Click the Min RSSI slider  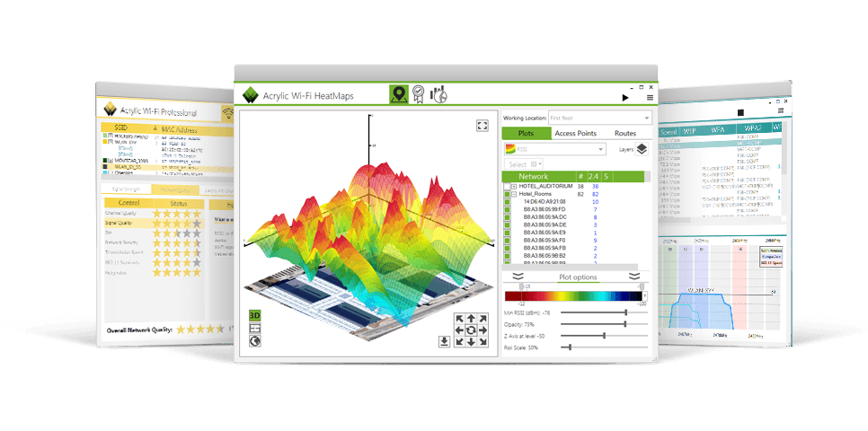tap(604, 312)
